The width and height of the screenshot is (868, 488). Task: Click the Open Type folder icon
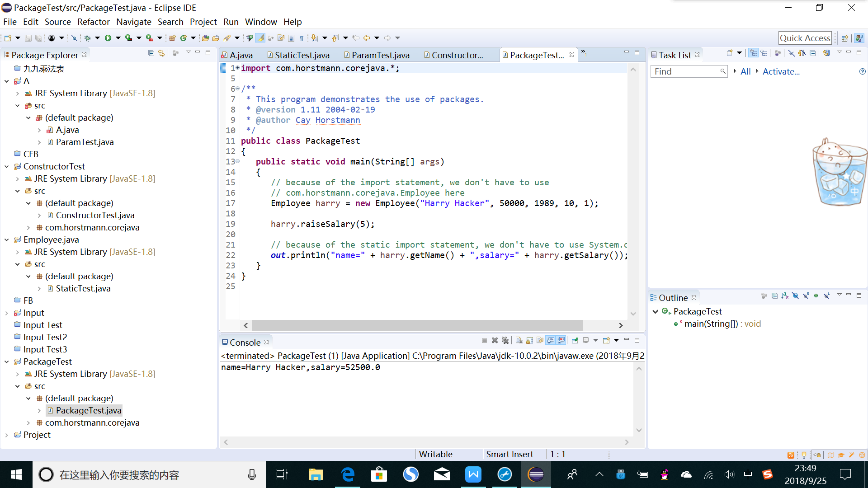click(206, 38)
